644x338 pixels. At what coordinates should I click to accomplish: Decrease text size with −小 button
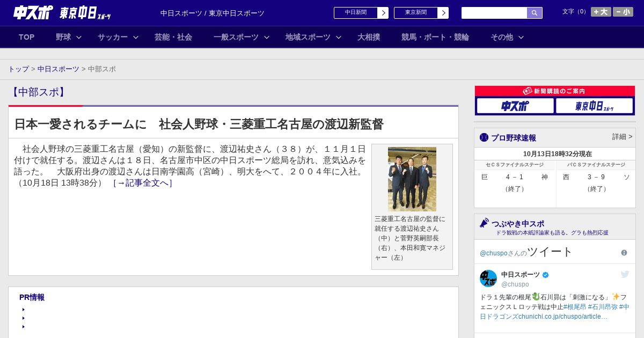(x=623, y=12)
